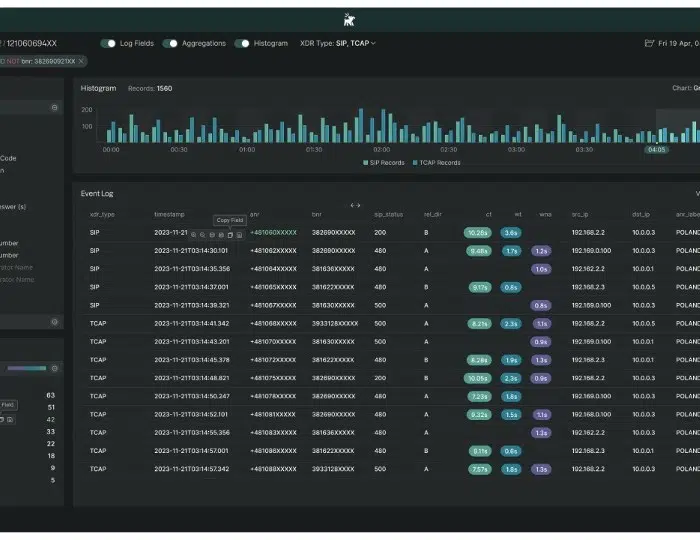Image resolution: width=700 pixels, height=540 pixels.
Task: Click the fourth round icon in hover toolbar
Action: coord(221,235)
